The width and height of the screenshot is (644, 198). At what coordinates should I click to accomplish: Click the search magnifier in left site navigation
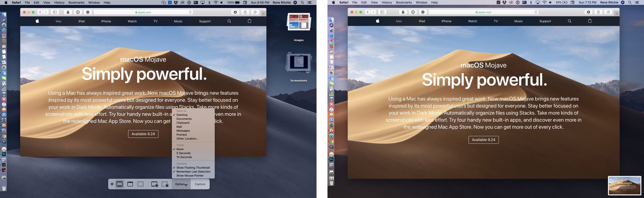click(x=229, y=21)
